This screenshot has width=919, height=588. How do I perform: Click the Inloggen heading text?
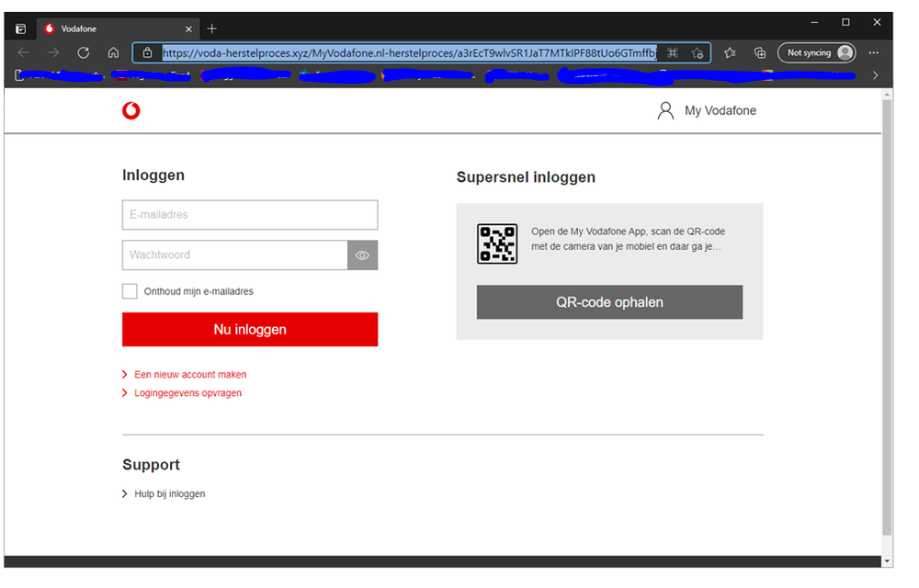tap(153, 175)
